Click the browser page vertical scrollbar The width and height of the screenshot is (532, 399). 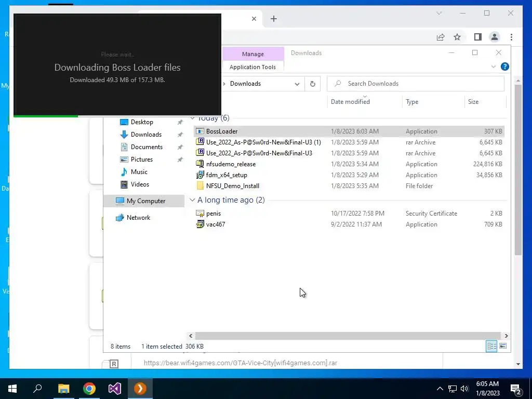tap(518, 170)
